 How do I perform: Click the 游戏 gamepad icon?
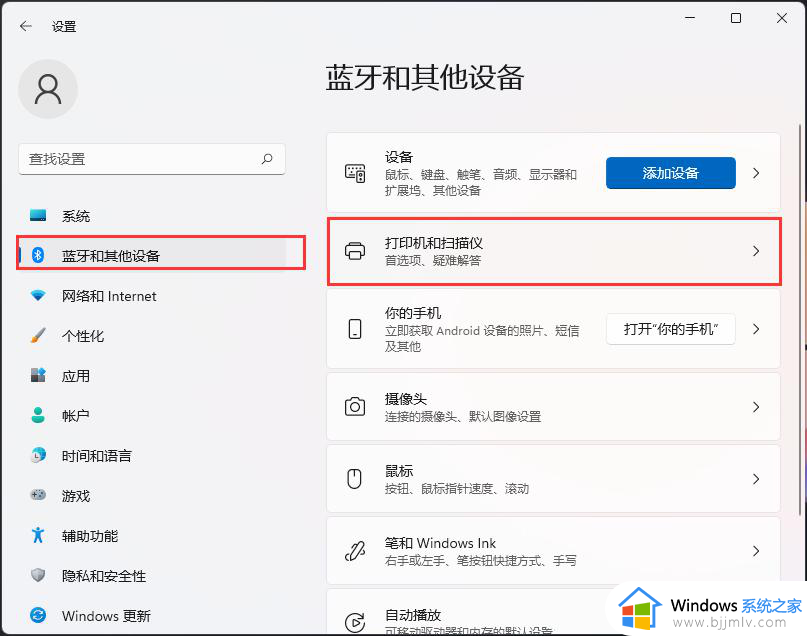pyautogui.click(x=38, y=495)
